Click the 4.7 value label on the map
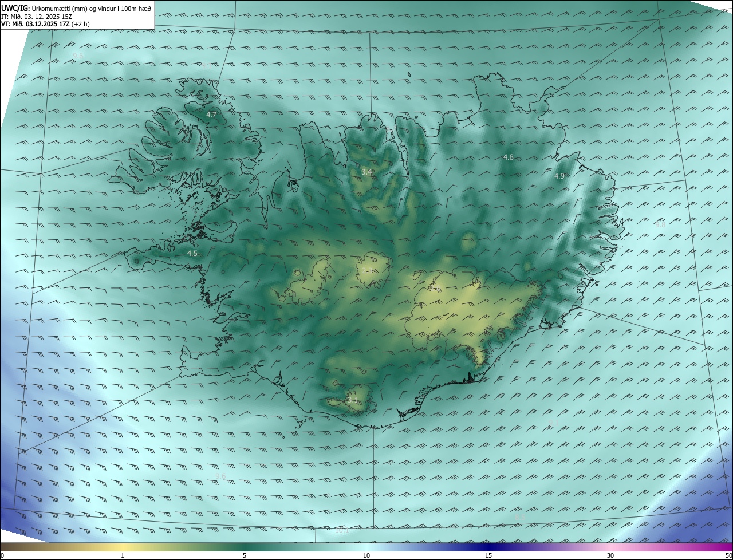The width and height of the screenshot is (733, 560). (211, 115)
